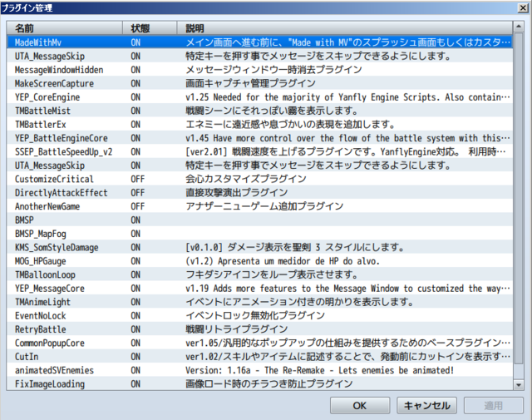Select the MakeScreenCapture plugin
The image size is (532, 420).
click(259, 83)
